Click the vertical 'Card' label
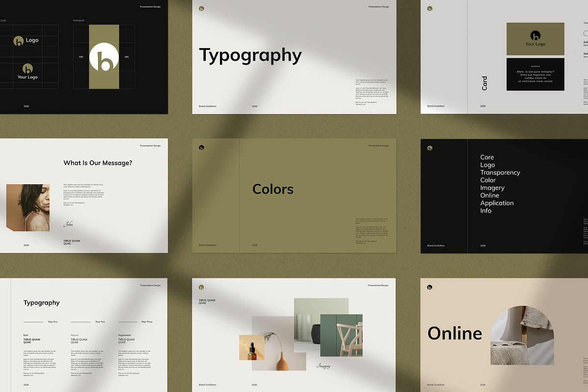Image resolution: width=588 pixels, height=392 pixels. pyautogui.click(x=485, y=83)
